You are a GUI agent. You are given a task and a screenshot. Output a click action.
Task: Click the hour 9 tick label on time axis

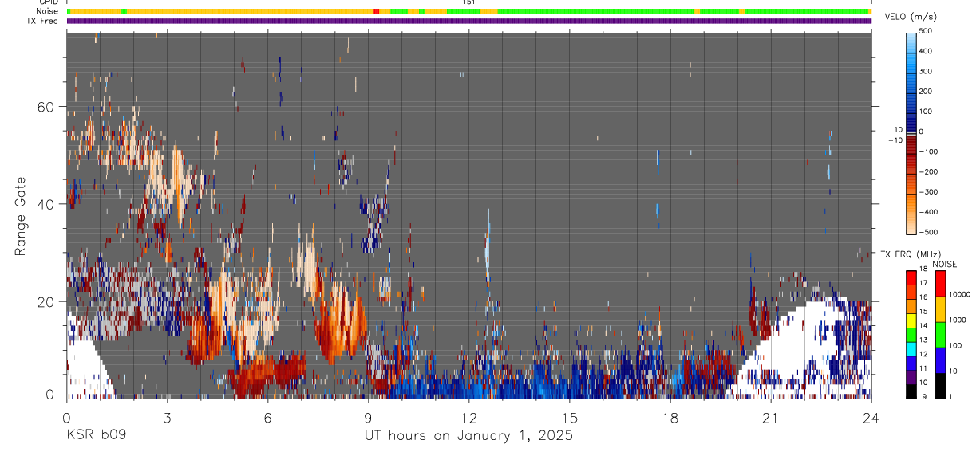pos(368,417)
